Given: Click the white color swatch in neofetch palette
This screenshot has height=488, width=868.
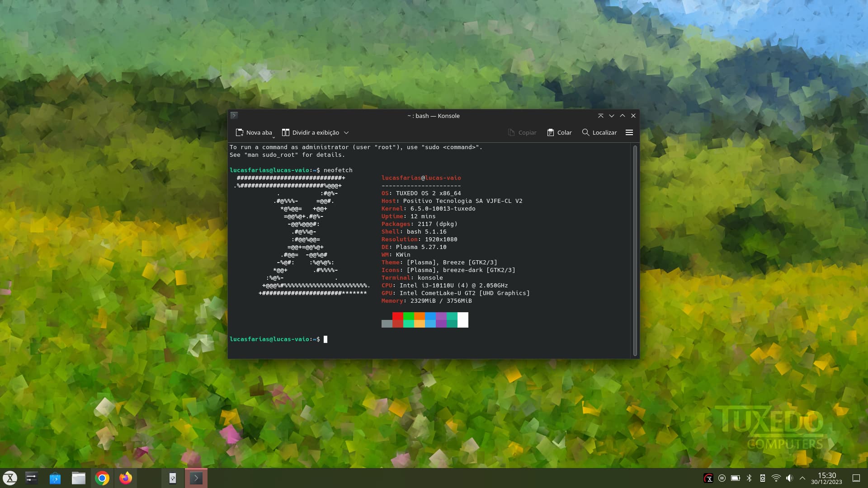Looking at the screenshot, I should point(462,319).
